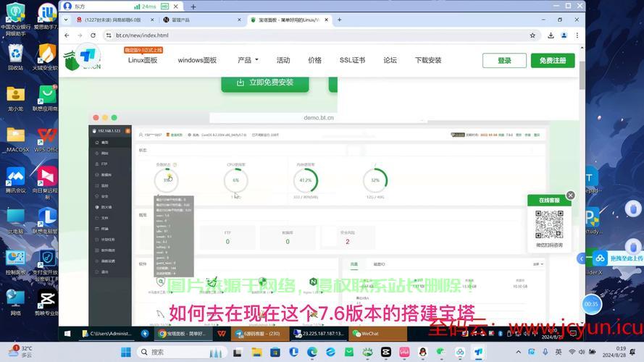Open 网络 desktop icon
The image size is (644, 362).
coord(16,303)
